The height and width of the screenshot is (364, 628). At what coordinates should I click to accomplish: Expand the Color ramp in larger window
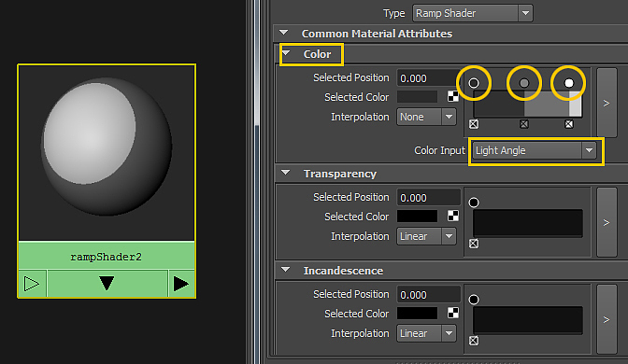[x=607, y=103]
